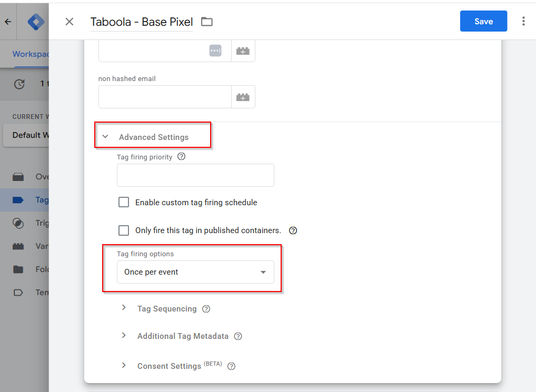Image resolution: width=536 pixels, height=392 pixels.
Task: Select the Default Workspace button
Action: coord(26,135)
